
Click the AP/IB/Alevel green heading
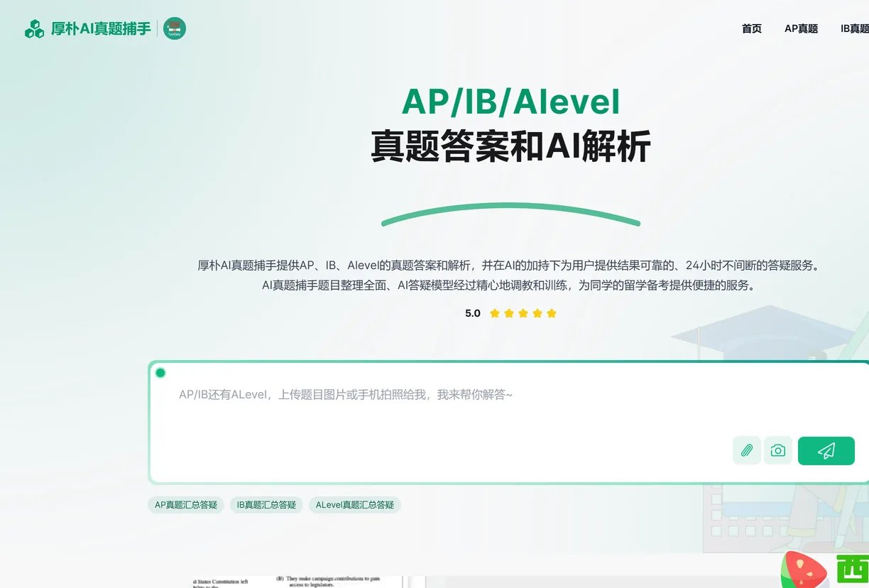coord(511,102)
